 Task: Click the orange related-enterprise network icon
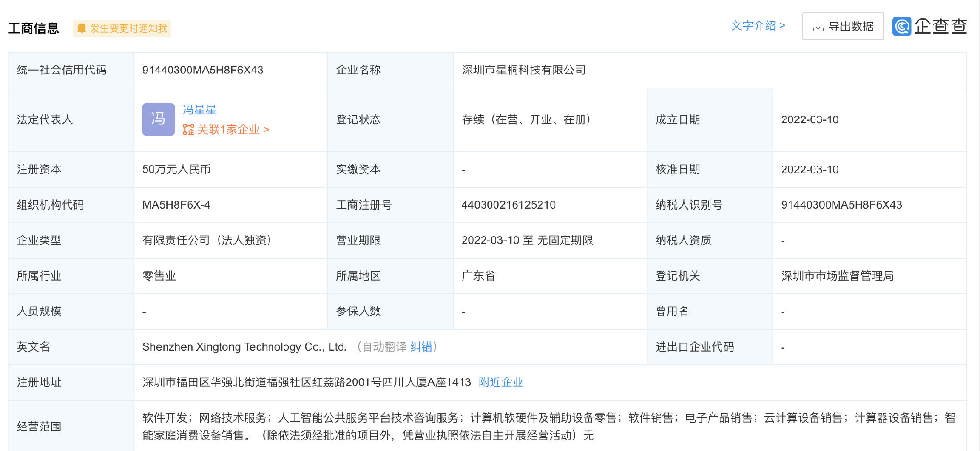188,130
